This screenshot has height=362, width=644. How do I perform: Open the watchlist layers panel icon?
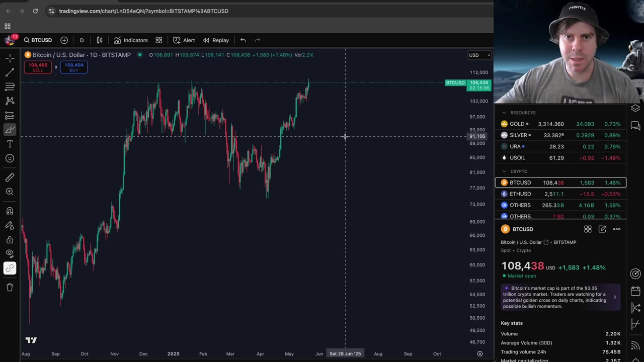point(635,109)
